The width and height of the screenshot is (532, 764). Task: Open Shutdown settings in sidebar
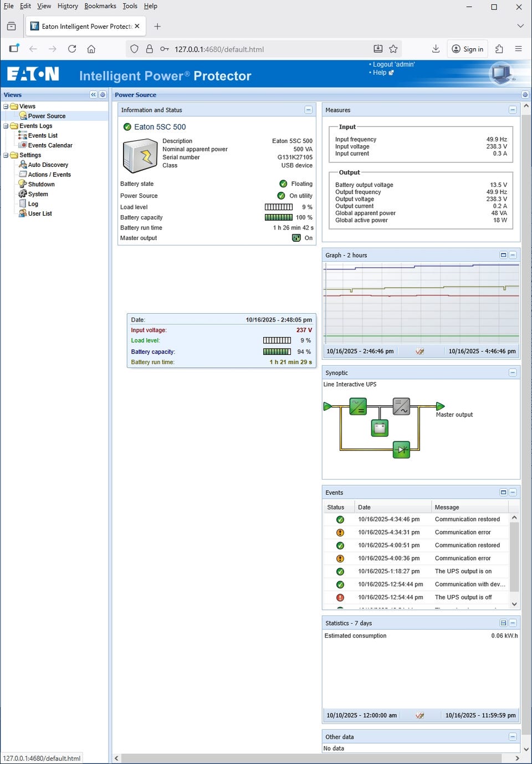pos(41,184)
